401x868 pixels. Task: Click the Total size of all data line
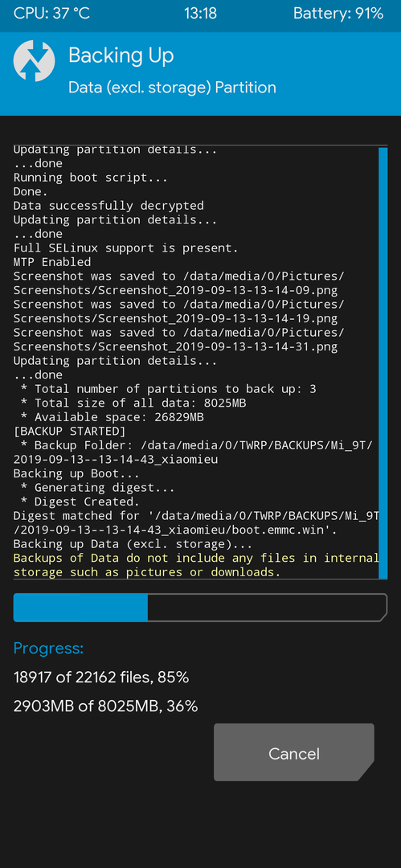[133, 403]
